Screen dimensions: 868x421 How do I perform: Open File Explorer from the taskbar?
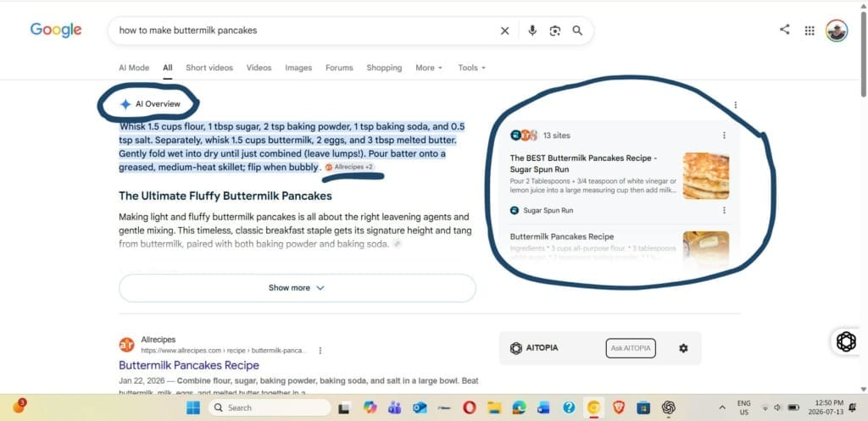[494, 407]
